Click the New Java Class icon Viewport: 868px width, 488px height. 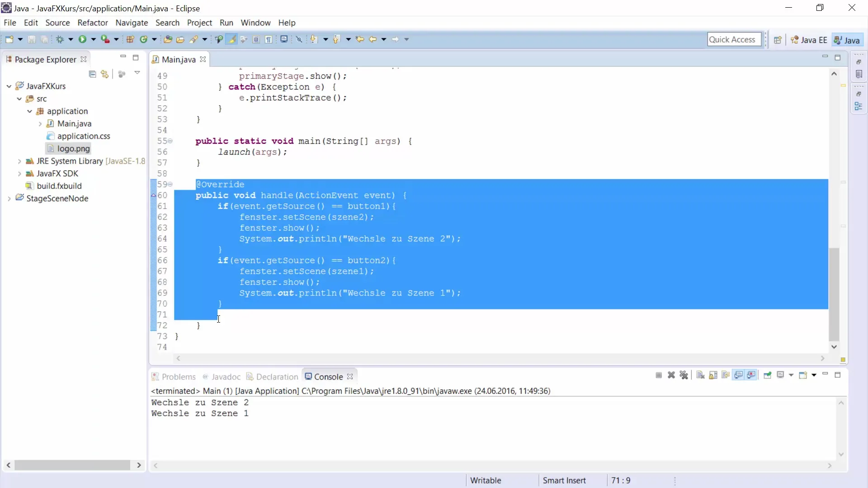tap(144, 40)
